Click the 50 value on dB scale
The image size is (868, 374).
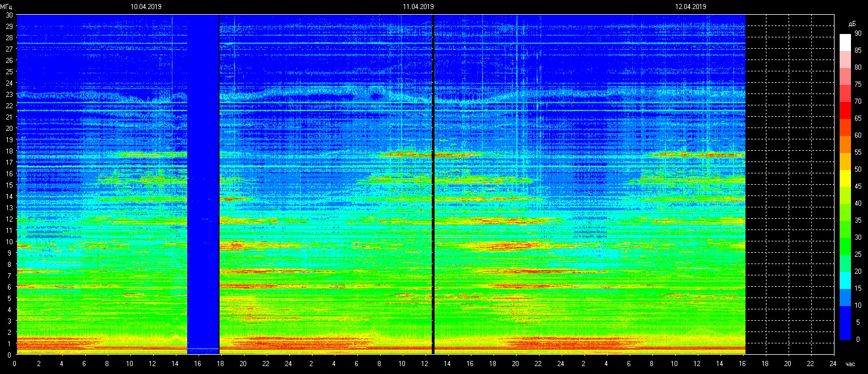[x=858, y=169]
